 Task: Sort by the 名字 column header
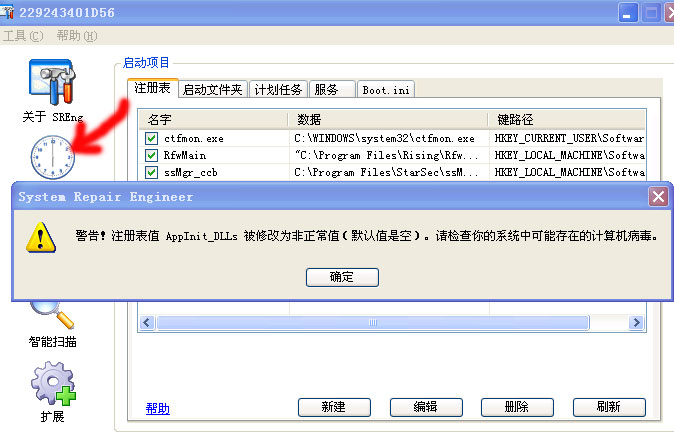(213, 119)
